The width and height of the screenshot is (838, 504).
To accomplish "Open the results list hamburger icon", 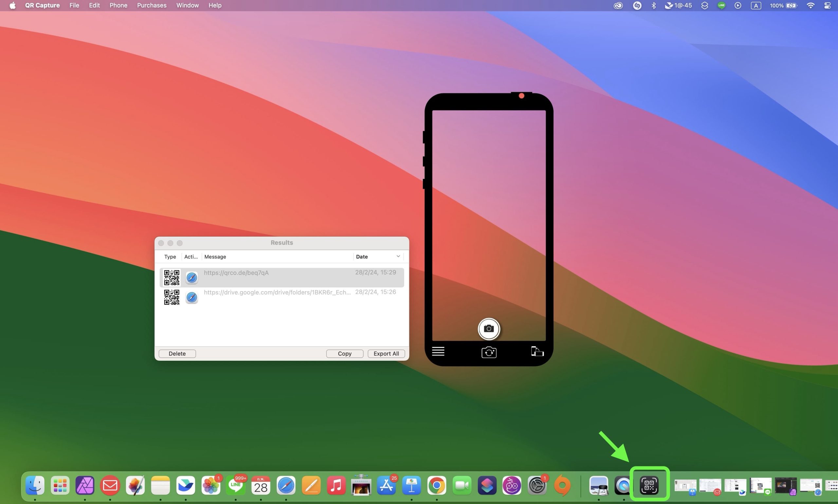I will point(438,351).
